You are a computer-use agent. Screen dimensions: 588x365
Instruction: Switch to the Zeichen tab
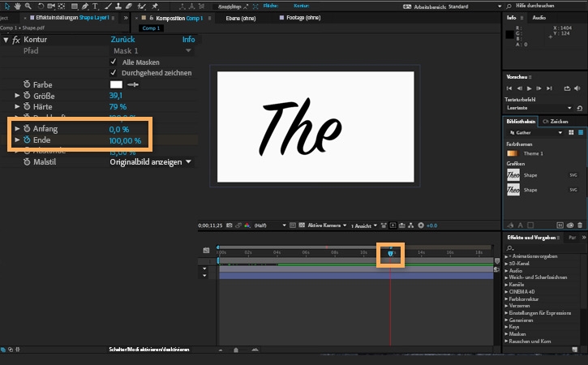point(556,121)
